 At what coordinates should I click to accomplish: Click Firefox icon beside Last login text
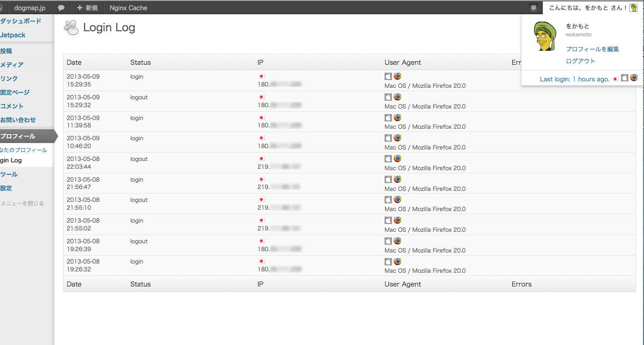pos(634,78)
